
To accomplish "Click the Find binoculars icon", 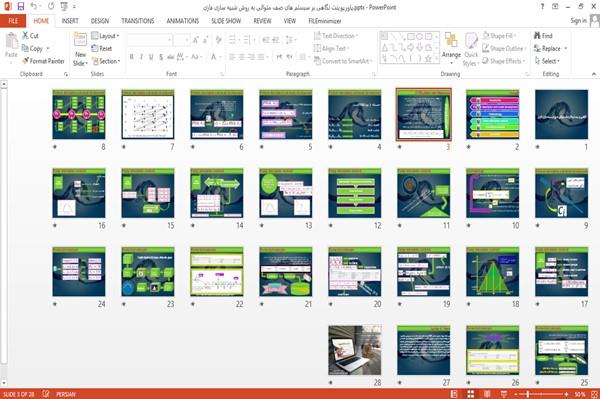I will pos(537,36).
